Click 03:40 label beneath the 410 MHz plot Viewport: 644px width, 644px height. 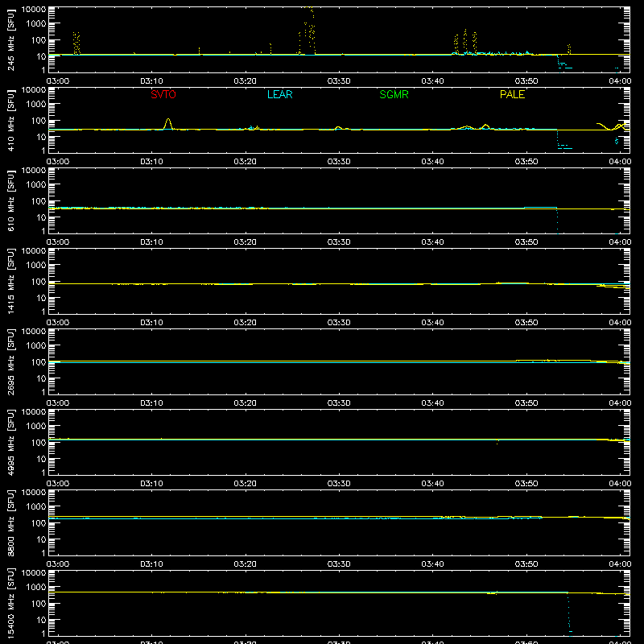click(x=432, y=162)
